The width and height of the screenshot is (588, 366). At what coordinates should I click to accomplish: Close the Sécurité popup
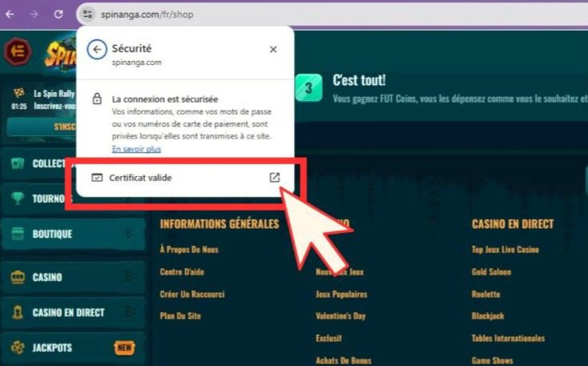pyautogui.click(x=273, y=49)
